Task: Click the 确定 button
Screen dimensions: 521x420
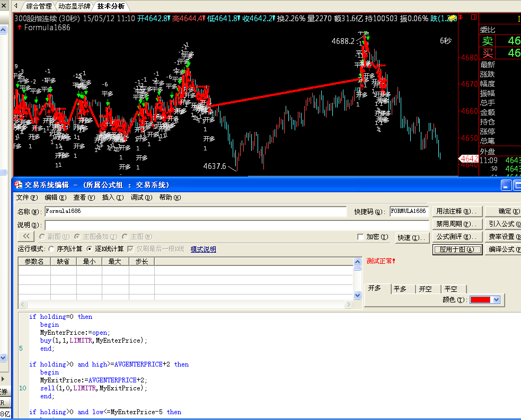Action: tap(503, 211)
